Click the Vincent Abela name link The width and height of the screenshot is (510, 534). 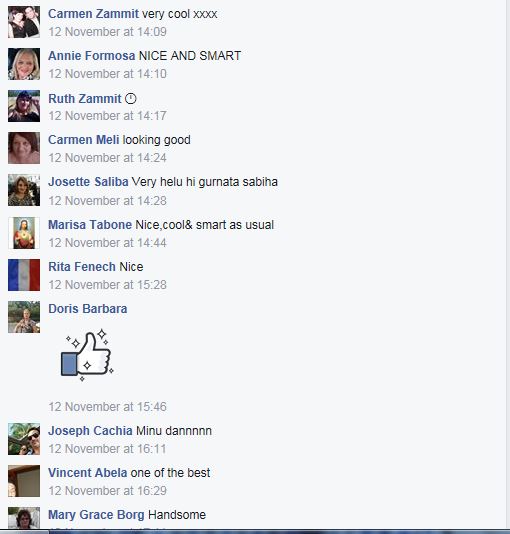[x=87, y=473]
